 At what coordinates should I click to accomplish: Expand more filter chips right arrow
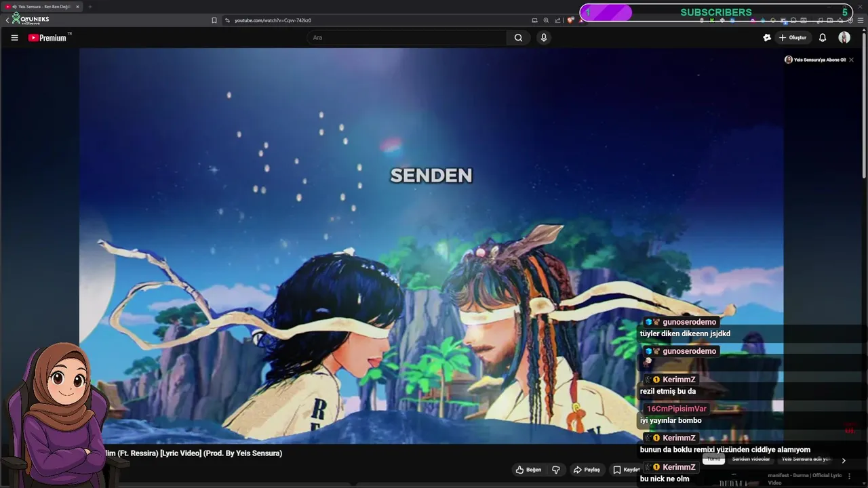(844, 460)
